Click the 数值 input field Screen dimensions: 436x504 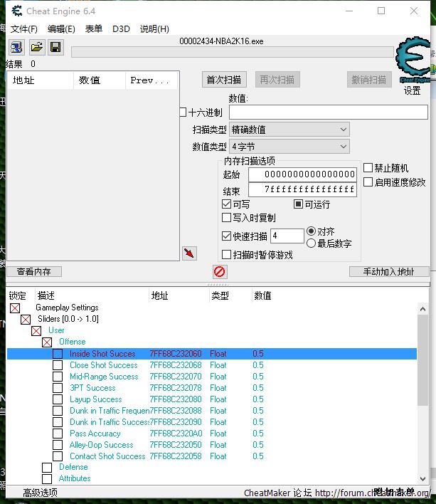(x=328, y=112)
